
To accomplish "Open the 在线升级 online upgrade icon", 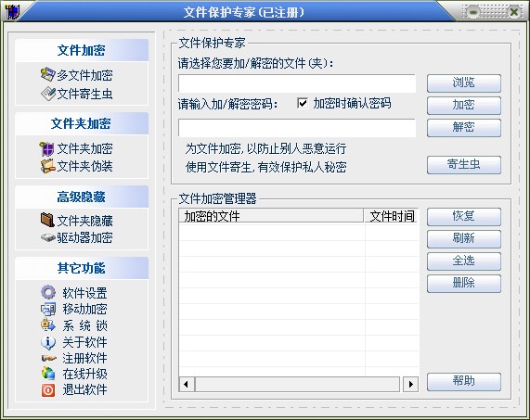I will point(48,374).
